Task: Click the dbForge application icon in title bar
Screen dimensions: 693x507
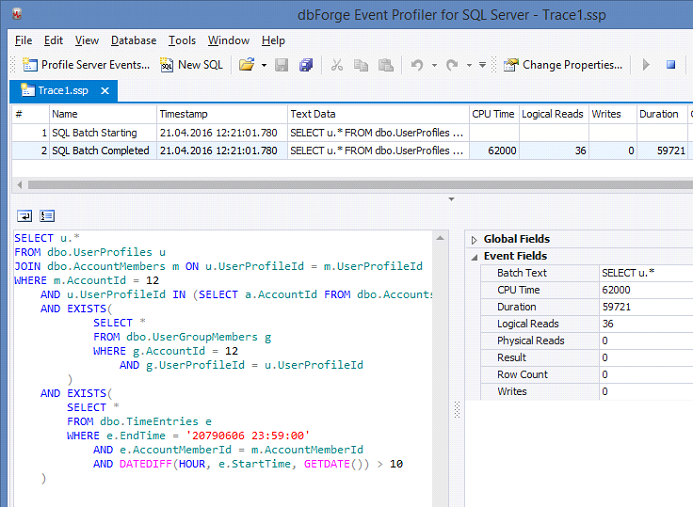Action: click(x=17, y=14)
